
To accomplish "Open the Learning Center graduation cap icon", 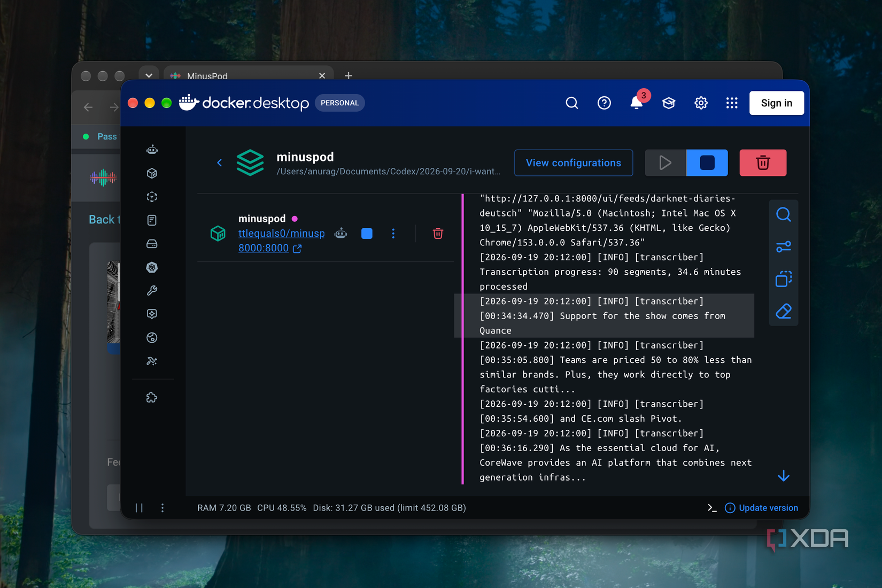I will 669,103.
